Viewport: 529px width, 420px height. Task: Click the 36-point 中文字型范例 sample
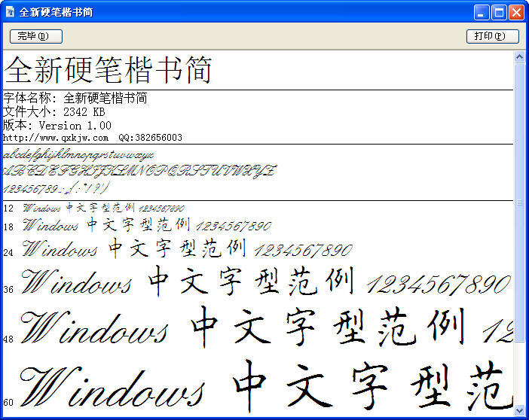coord(252,281)
